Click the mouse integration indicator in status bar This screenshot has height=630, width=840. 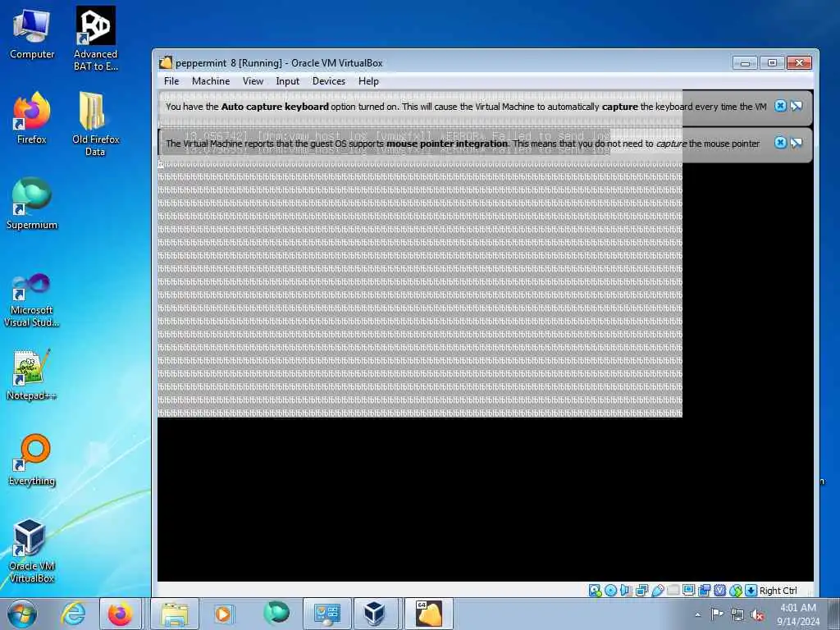point(736,591)
